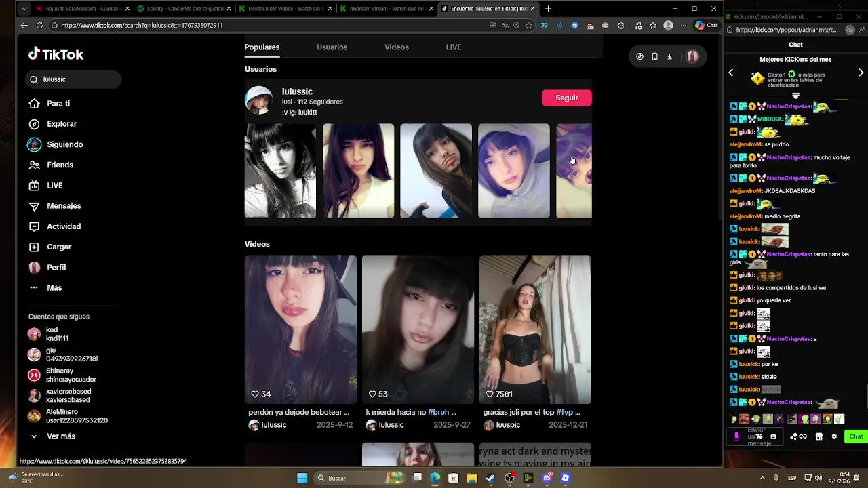
Task: Open video thumbnail with 7581 likes
Action: tap(535, 329)
